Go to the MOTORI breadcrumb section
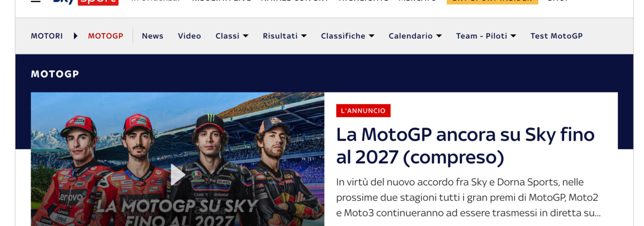 pos(47,36)
